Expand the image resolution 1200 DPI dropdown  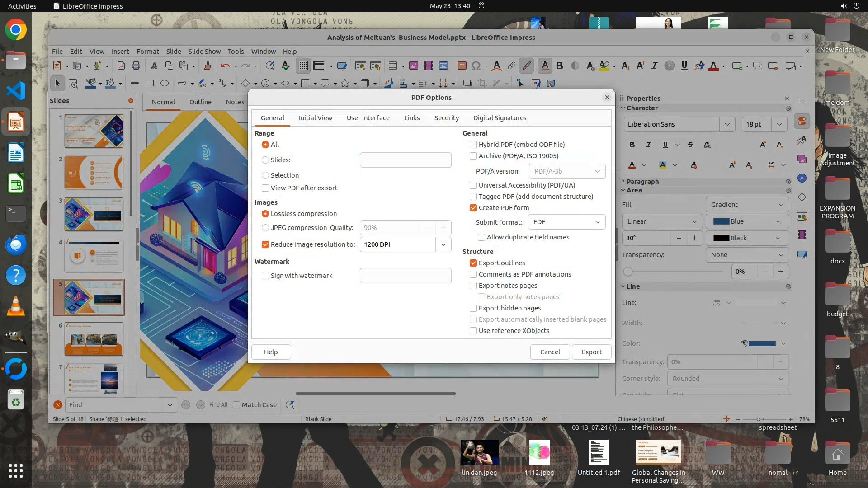point(443,244)
